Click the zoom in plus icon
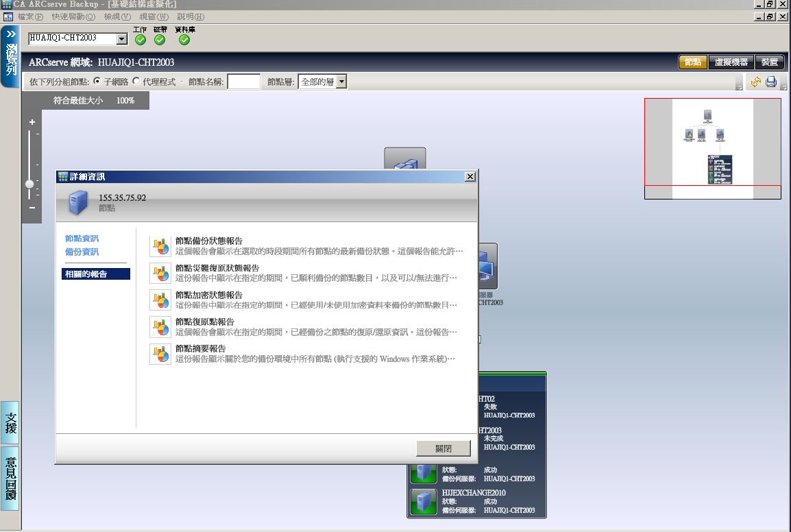The height and width of the screenshot is (532, 791). pos(32,122)
